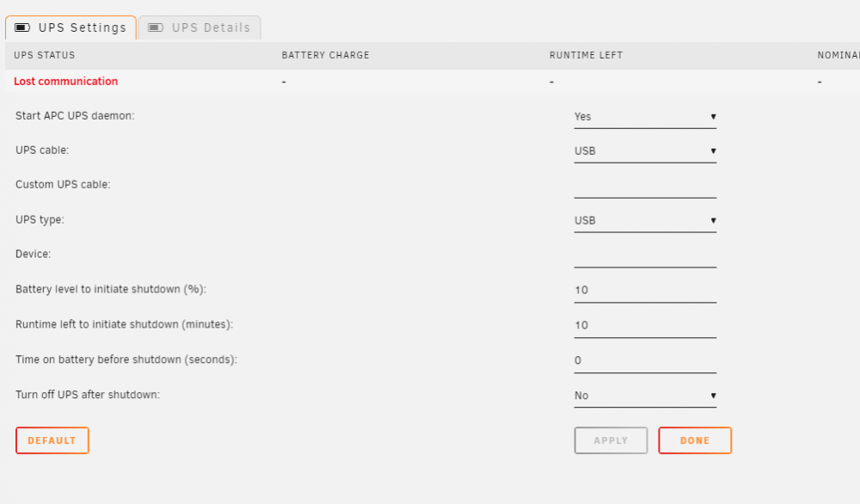
Task: Open the UPS cable dropdown
Action: pos(645,151)
